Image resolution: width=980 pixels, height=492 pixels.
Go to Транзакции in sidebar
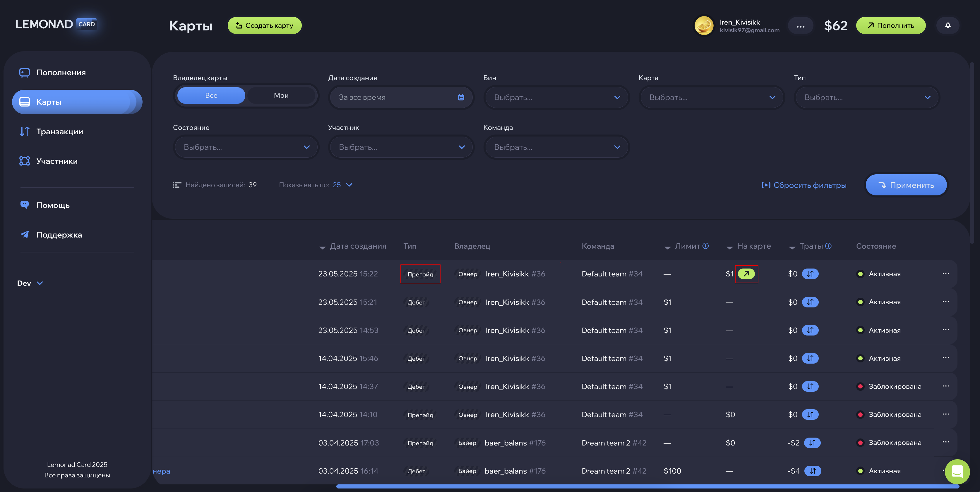tap(59, 132)
